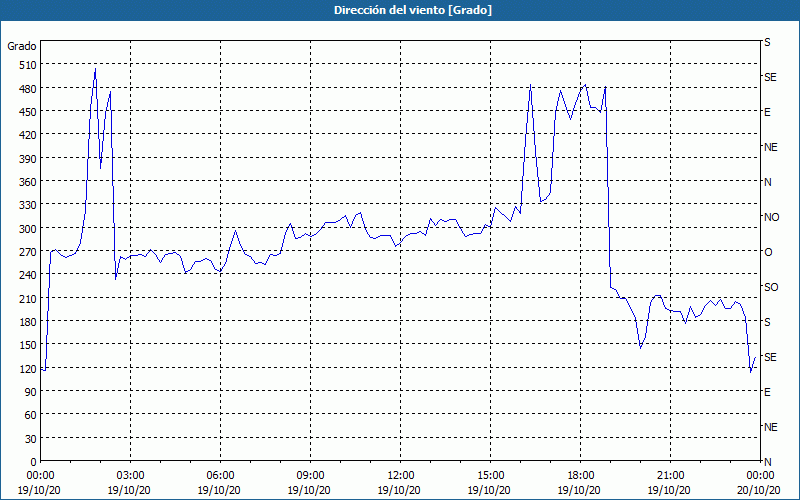Image resolution: width=800 pixels, height=500 pixels.
Task: Click the 330 degree axis label
Action: pos(28,205)
